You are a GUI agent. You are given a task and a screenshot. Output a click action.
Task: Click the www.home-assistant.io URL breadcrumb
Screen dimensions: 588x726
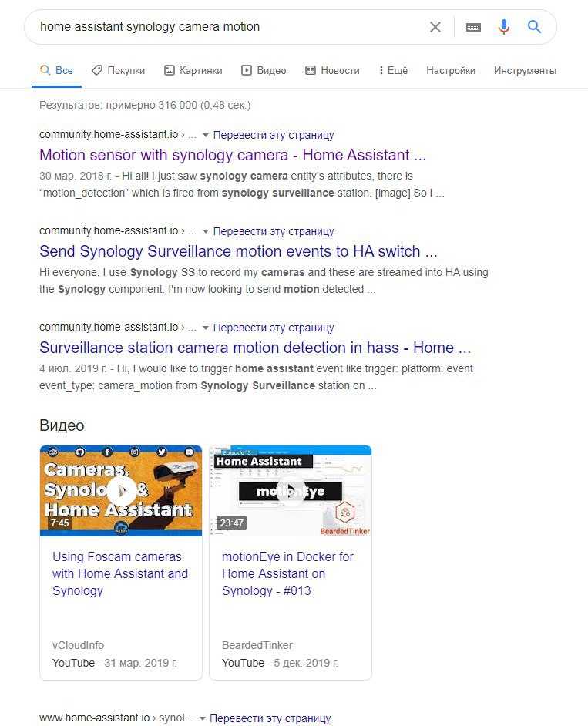[116, 718]
